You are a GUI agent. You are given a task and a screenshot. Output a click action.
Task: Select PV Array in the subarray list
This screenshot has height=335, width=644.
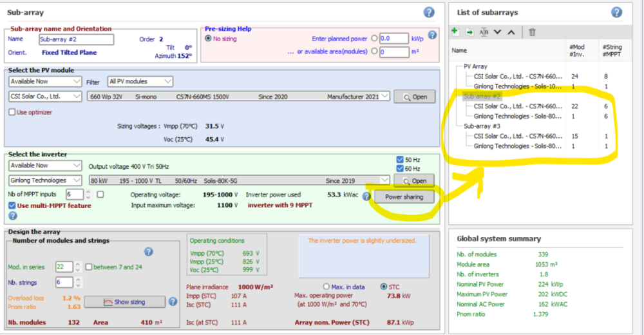tap(475, 66)
